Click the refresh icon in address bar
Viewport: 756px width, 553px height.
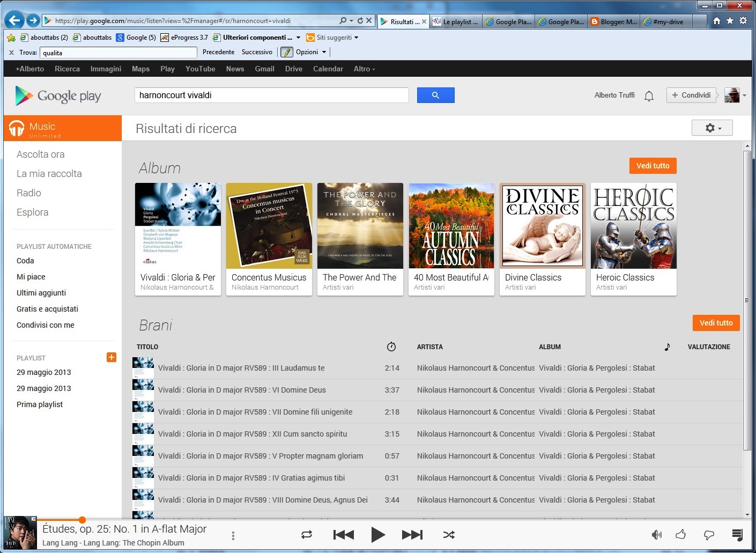(360, 21)
